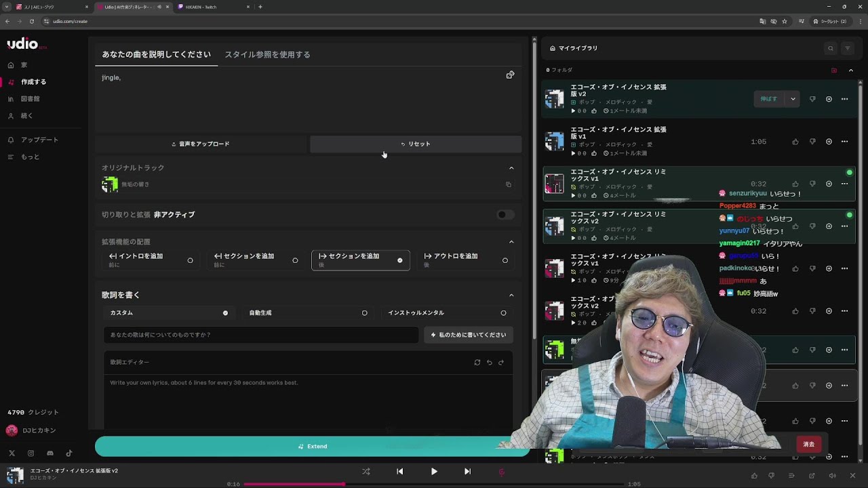
Task: Refresh the lyrics editor
Action: pos(477,363)
